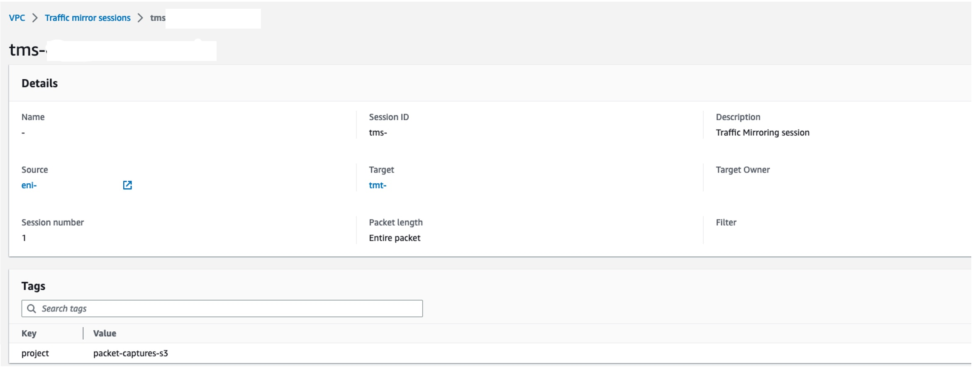Go to the VPC breadcrumb link
The width and height of the screenshot is (980, 367).
[x=17, y=18]
